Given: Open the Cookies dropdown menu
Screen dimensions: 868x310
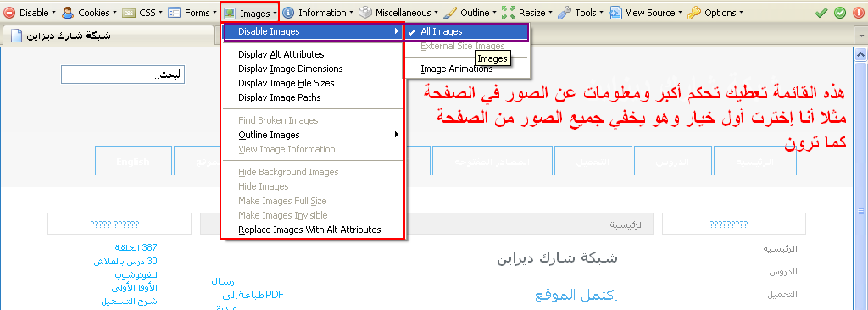Looking at the screenshot, I should [114, 13].
